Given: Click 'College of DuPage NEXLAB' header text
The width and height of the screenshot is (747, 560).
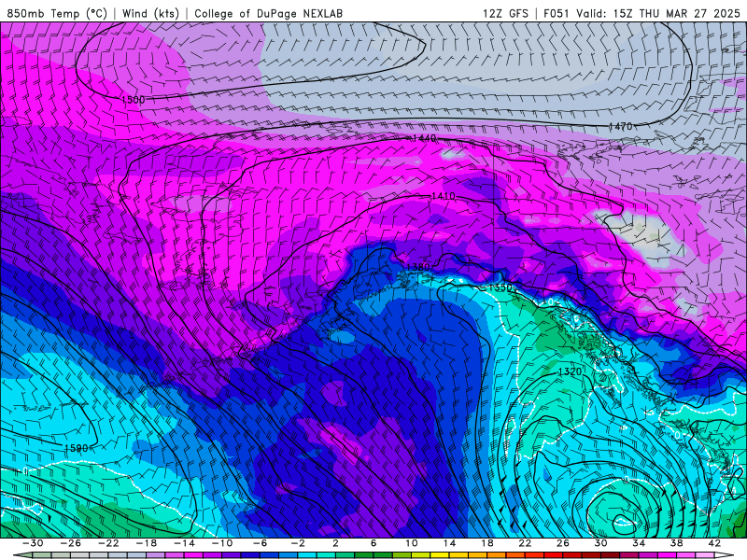Looking at the screenshot, I should pyautogui.click(x=268, y=13).
